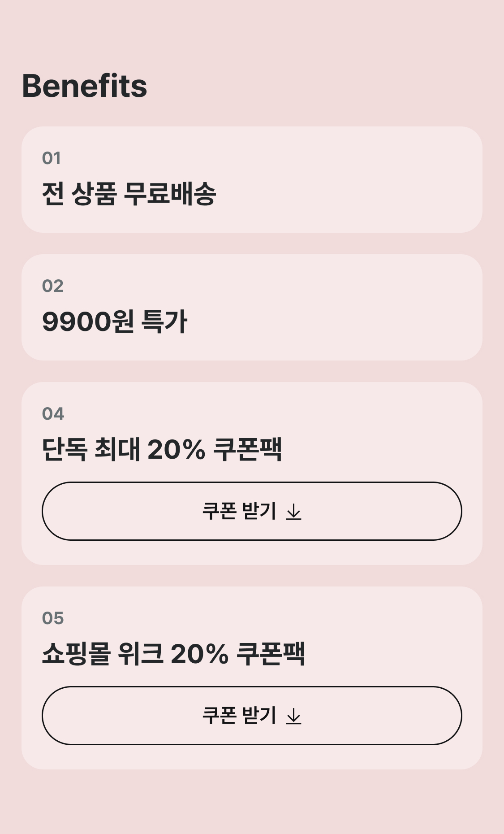Click the 04 number label
The width and height of the screenshot is (504, 834).
coord(53,414)
